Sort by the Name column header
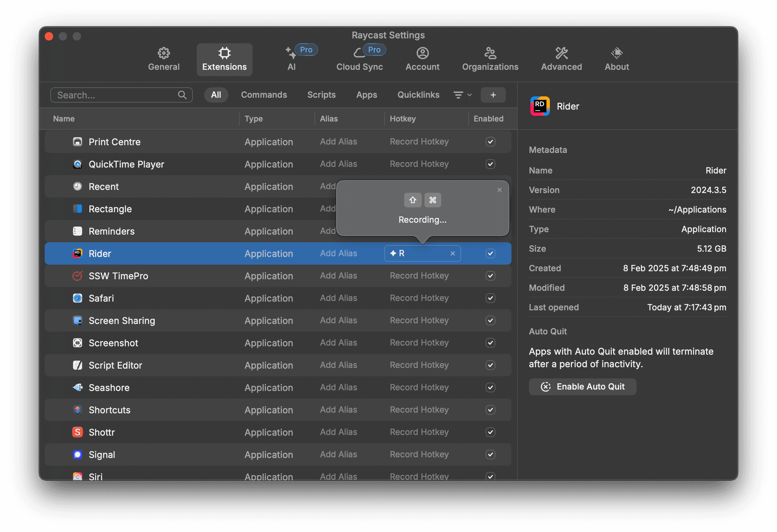This screenshot has height=532, width=777. 64,119
